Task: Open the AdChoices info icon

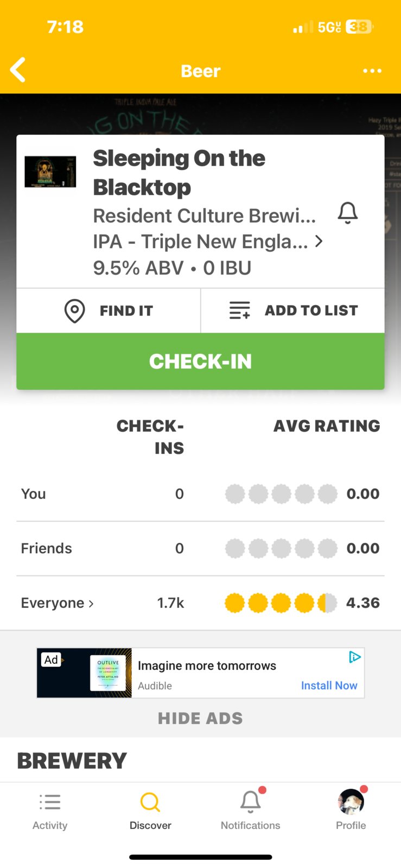Action: click(354, 657)
